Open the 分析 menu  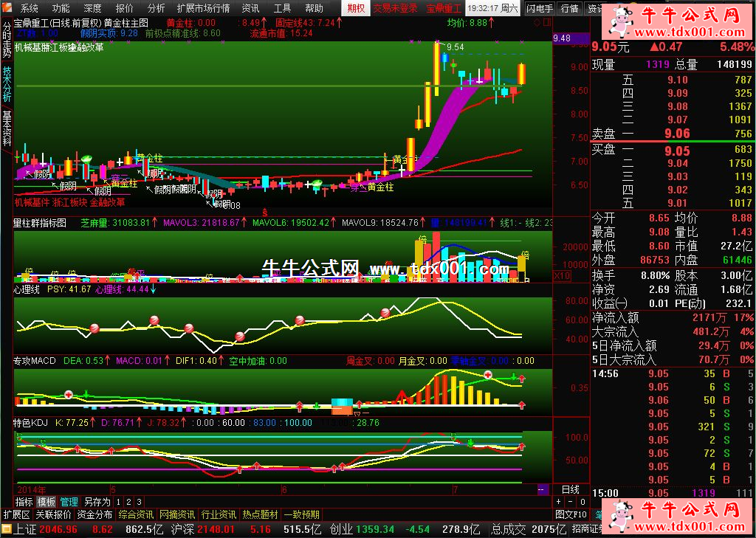coord(156,8)
